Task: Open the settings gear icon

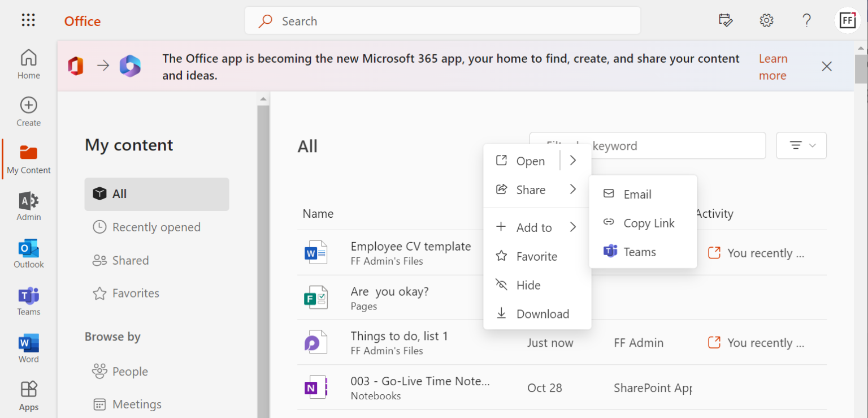Action: 766,21
